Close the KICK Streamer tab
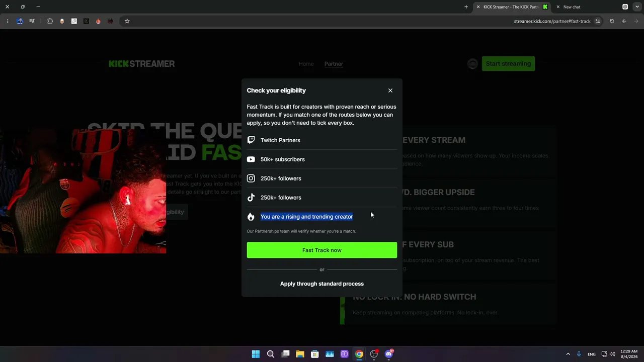The image size is (644, 362). [478, 7]
